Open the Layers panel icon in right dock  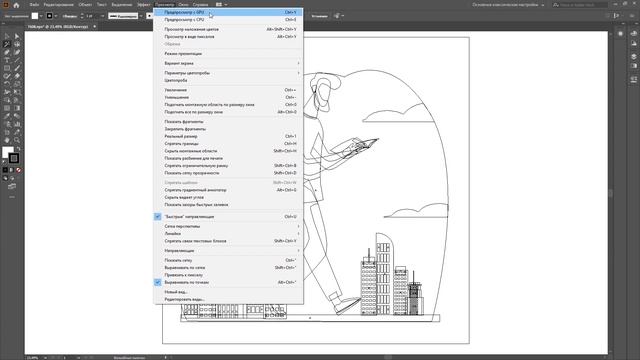633,56
